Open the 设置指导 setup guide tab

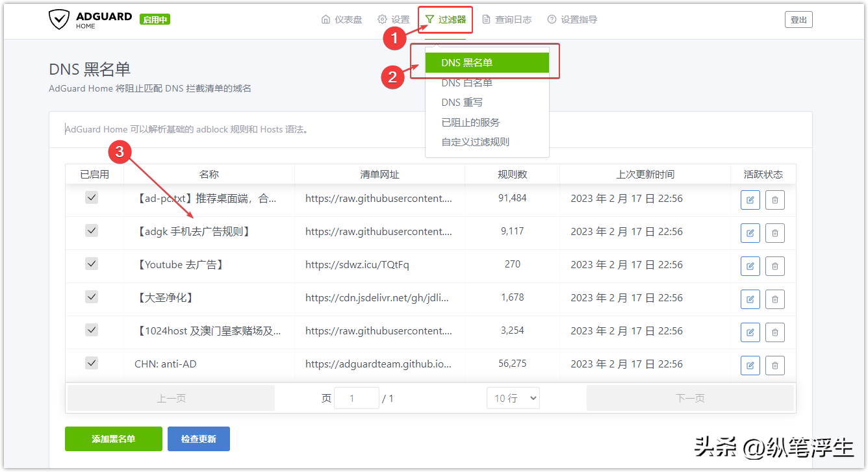coord(572,19)
